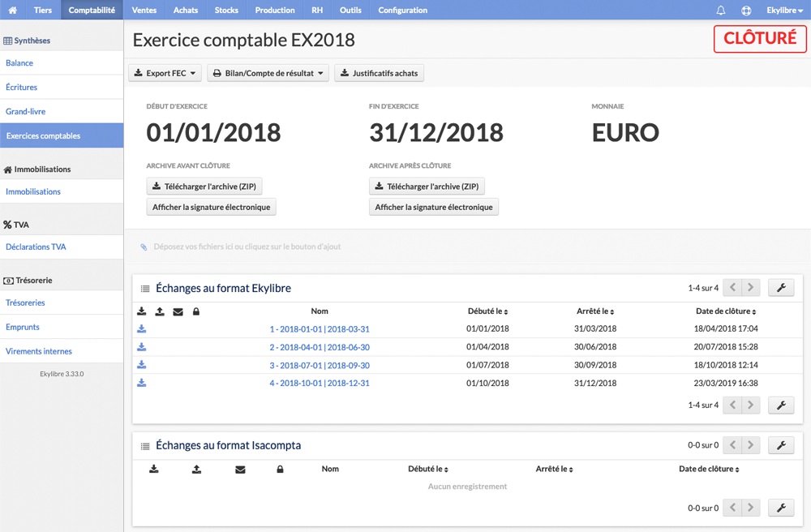The height and width of the screenshot is (532, 811).
Task: Download ZIP archive after closing
Action: pos(427,187)
